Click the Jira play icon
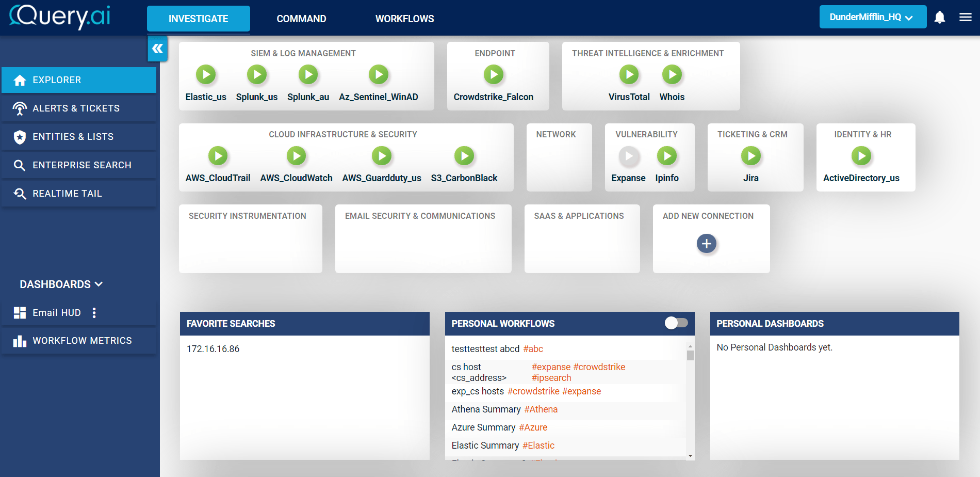The height and width of the screenshot is (477, 980). click(751, 156)
